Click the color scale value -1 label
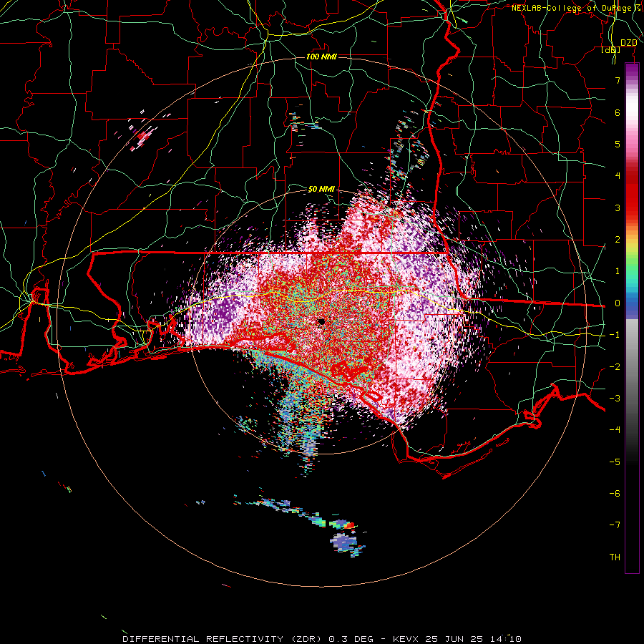Image resolution: width=644 pixels, height=644 pixels. [615, 335]
